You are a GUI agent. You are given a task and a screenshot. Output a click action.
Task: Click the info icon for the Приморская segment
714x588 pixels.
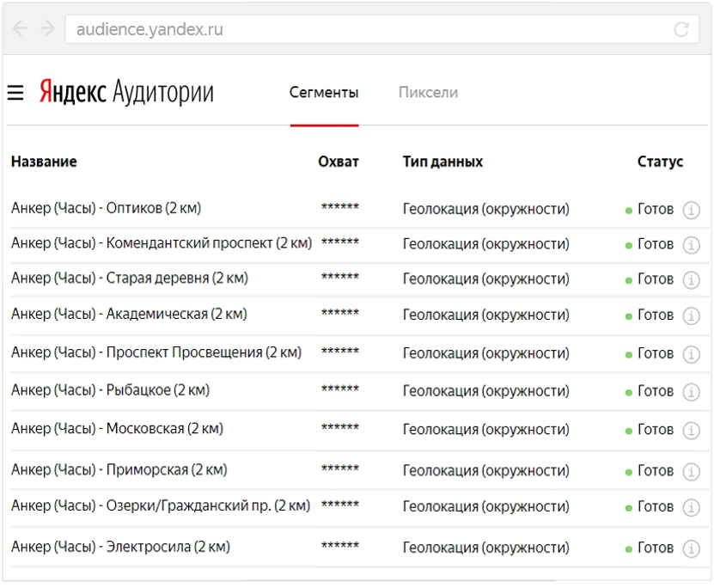pos(691,472)
